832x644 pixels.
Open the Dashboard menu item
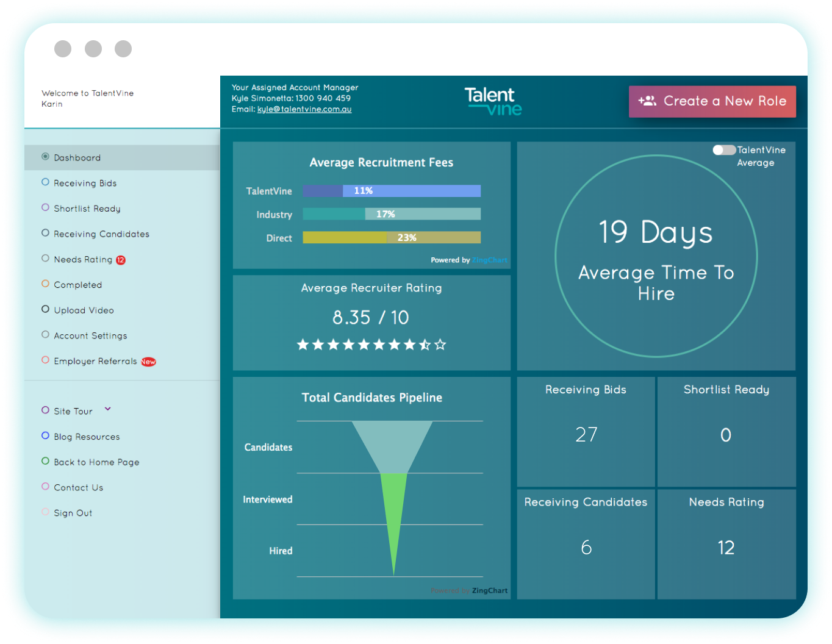click(x=122, y=157)
